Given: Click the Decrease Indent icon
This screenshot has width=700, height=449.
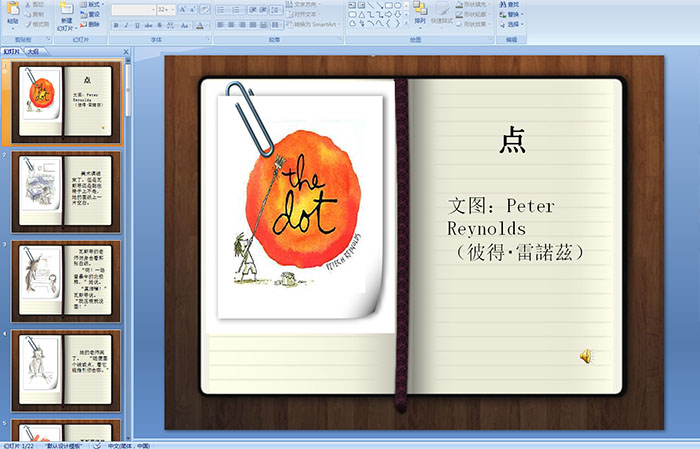Looking at the screenshot, I should (253, 10).
